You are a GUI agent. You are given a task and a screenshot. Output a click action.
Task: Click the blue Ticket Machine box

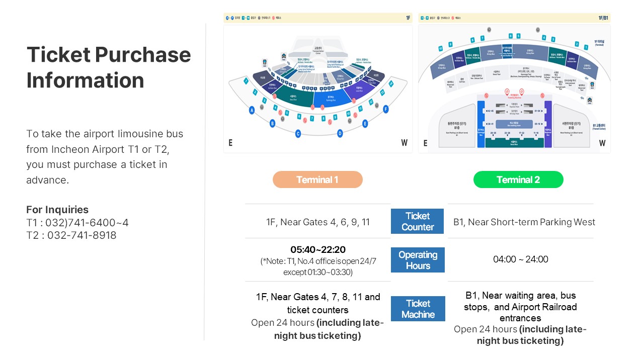pos(418,309)
